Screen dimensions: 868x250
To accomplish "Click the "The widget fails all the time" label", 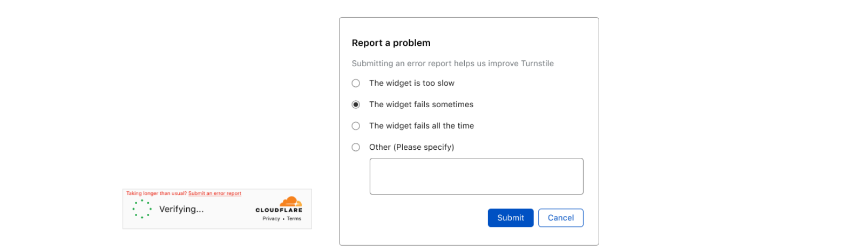I will pos(421,126).
